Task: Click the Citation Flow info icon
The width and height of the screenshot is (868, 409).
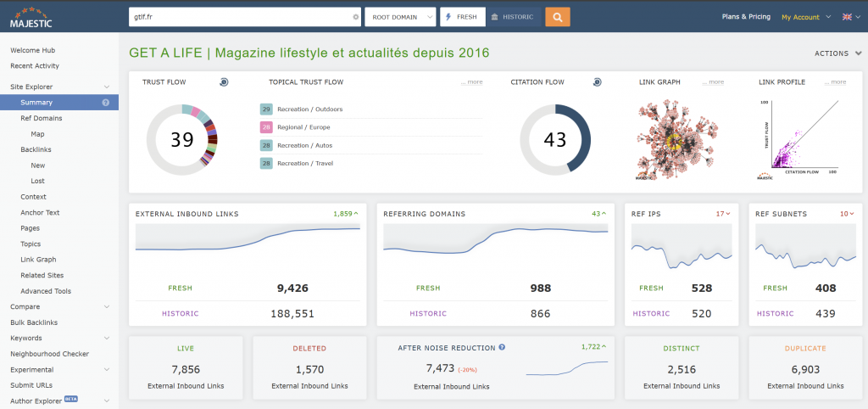Action: (597, 82)
